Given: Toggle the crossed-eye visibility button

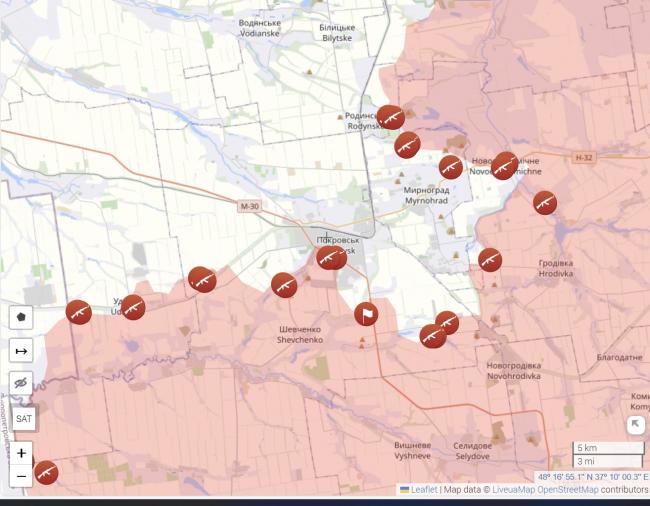Looking at the screenshot, I should coord(21,383).
